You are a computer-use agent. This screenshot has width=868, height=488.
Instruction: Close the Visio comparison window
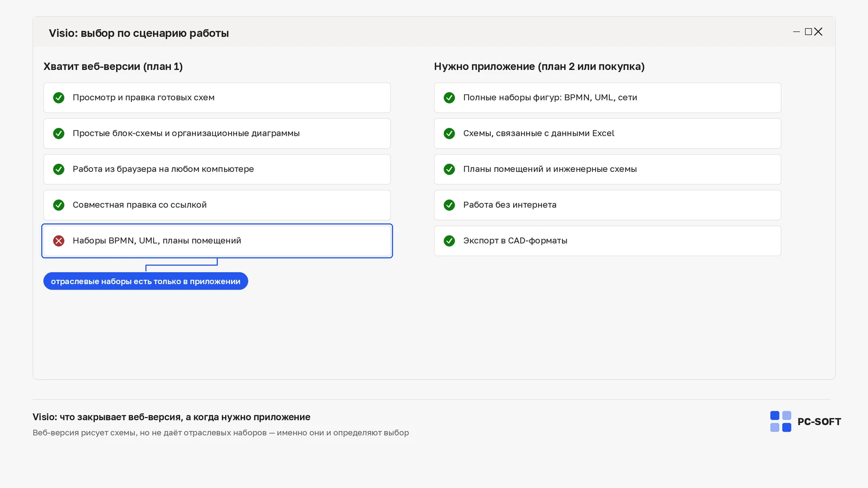[818, 32]
